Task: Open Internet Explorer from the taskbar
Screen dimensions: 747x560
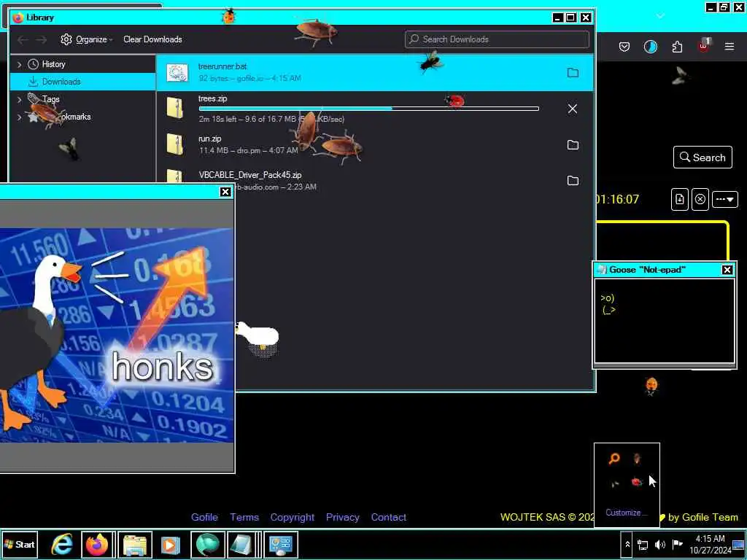Action: pos(62,544)
